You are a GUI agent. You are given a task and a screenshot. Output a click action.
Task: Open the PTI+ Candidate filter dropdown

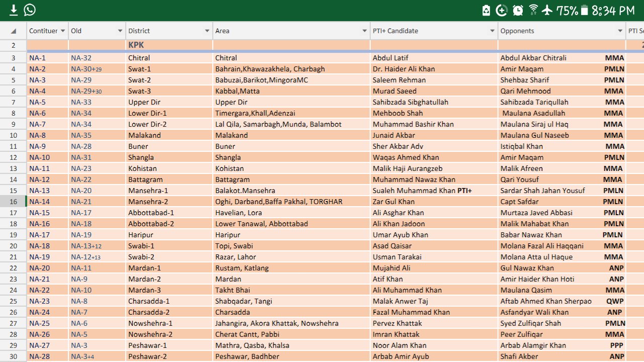pyautogui.click(x=492, y=31)
